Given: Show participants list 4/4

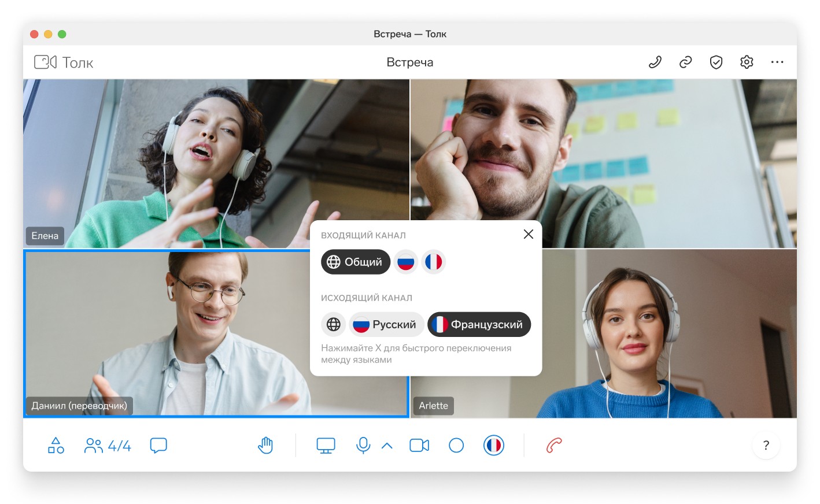Looking at the screenshot, I should (108, 446).
